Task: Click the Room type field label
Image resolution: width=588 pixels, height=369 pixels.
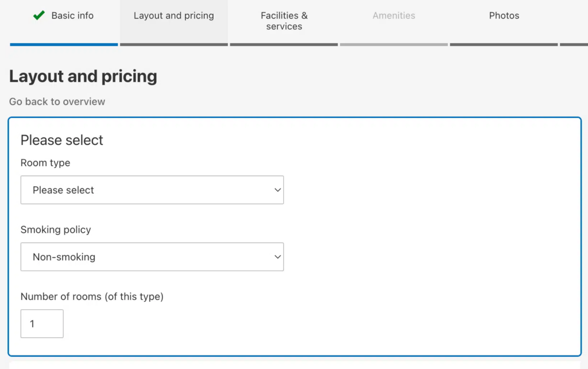Action: click(45, 163)
